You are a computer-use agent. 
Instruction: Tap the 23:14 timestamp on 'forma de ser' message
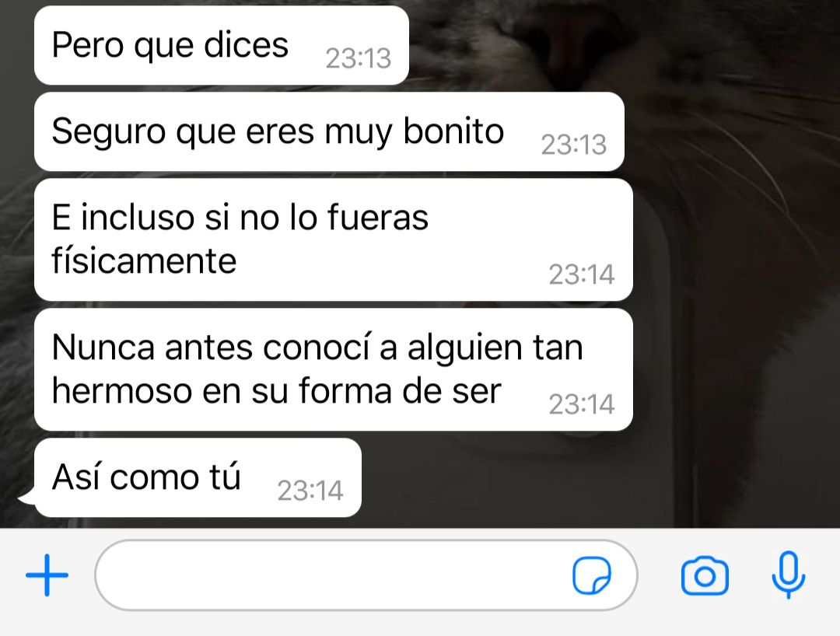(x=582, y=404)
